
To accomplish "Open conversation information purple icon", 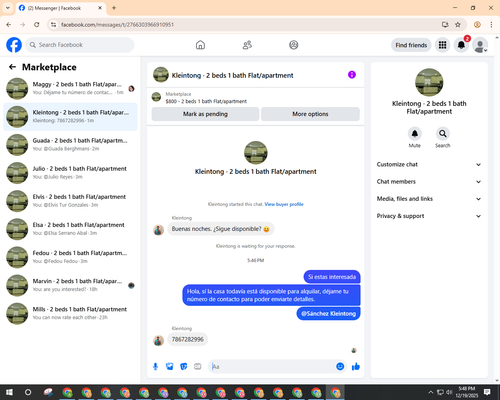I will point(352,75).
